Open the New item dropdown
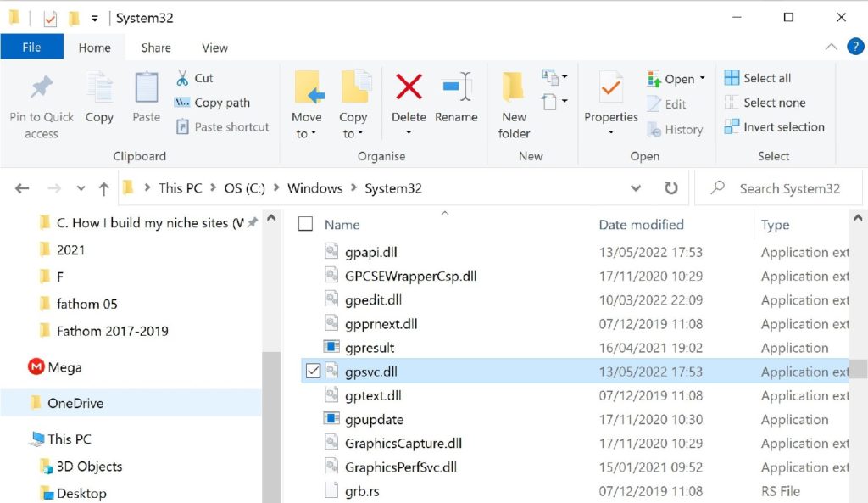Image resolution: width=868 pixels, height=503 pixels. [x=554, y=77]
